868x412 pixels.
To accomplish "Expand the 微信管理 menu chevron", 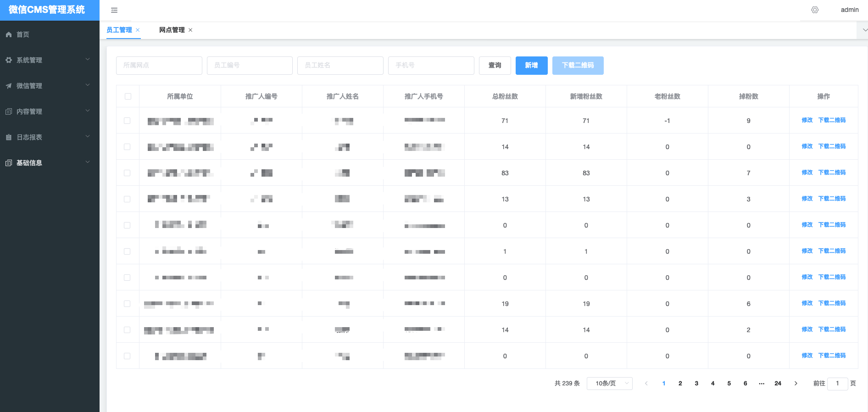I will click(88, 85).
